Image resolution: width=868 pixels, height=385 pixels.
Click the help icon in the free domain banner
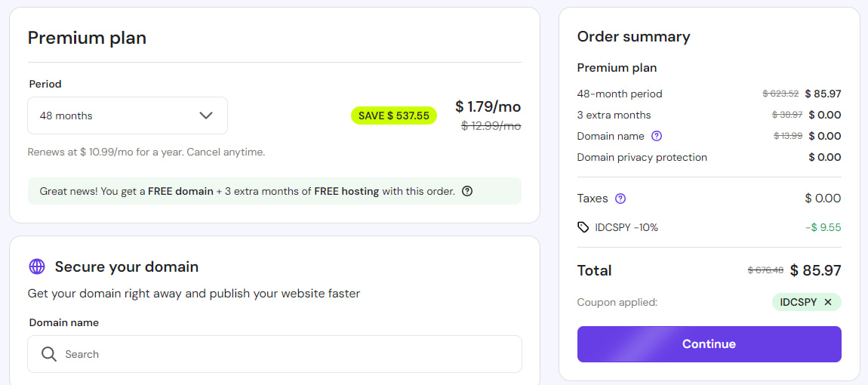click(467, 191)
